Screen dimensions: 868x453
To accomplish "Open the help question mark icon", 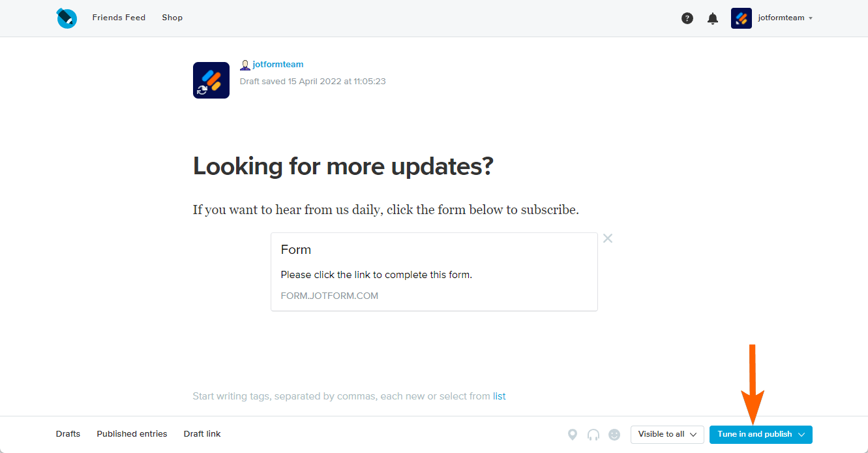I will pos(687,18).
